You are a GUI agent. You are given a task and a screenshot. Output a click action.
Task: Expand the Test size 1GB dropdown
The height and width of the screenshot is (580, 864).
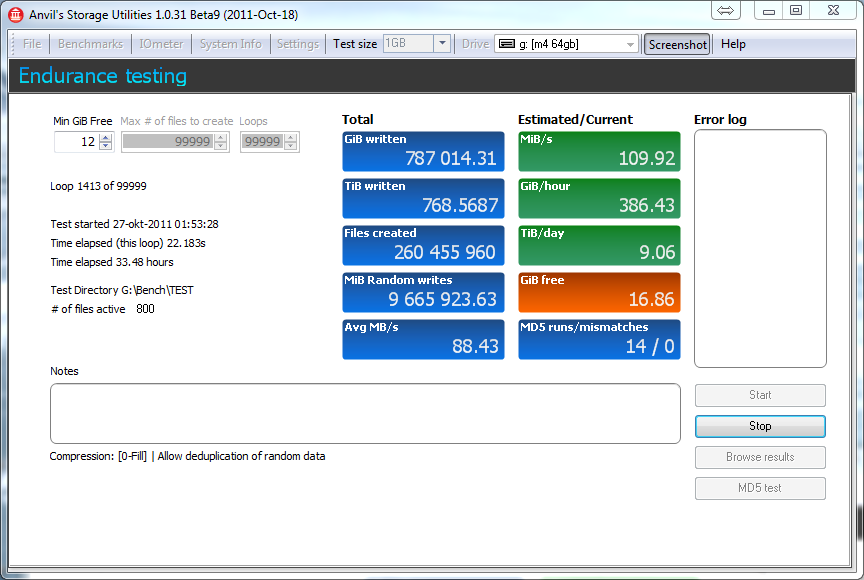click(442, 44)
